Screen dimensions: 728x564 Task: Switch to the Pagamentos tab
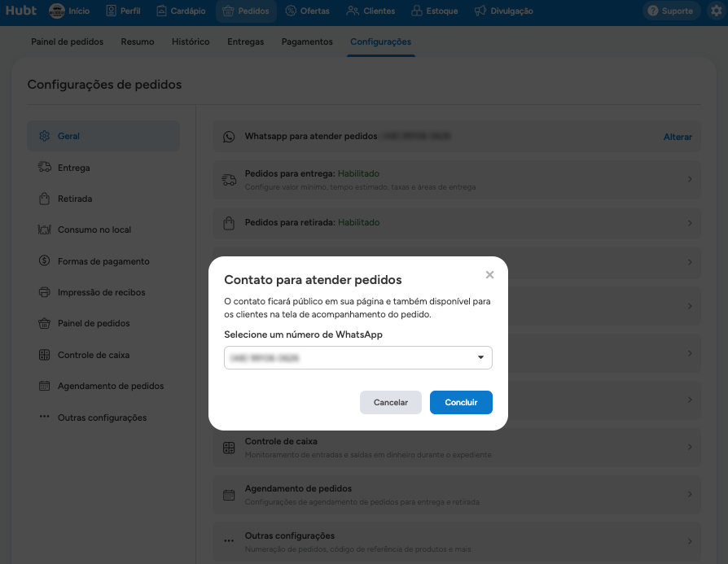point(307,42)
